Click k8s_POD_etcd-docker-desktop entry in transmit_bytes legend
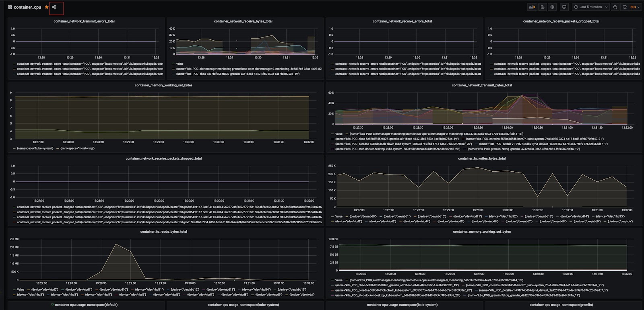The image size is (644, 310). click(398, 149)
